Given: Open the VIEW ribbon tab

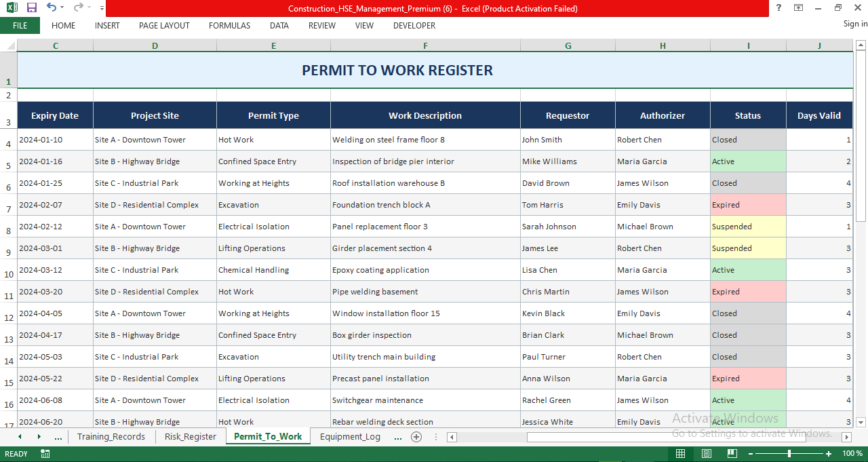Looking at the screenshot, I should (364, 26).
